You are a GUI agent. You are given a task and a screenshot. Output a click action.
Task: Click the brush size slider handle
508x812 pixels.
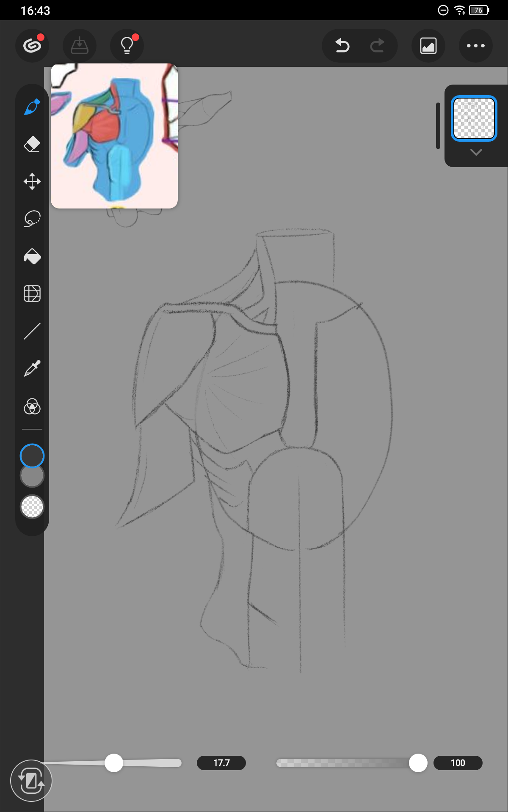[114, 763]
